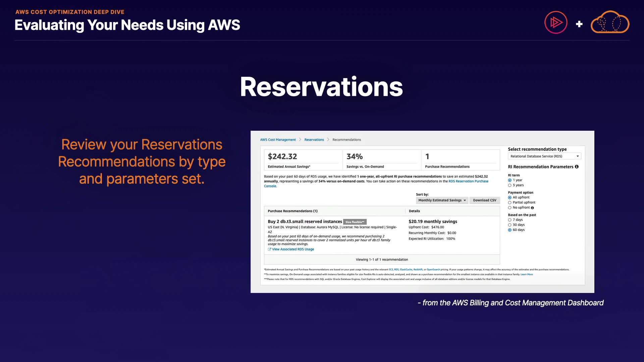Click the Purchase Recommendations (1) column header
This screenshot has width=644, height=362.
pos(292,211)
